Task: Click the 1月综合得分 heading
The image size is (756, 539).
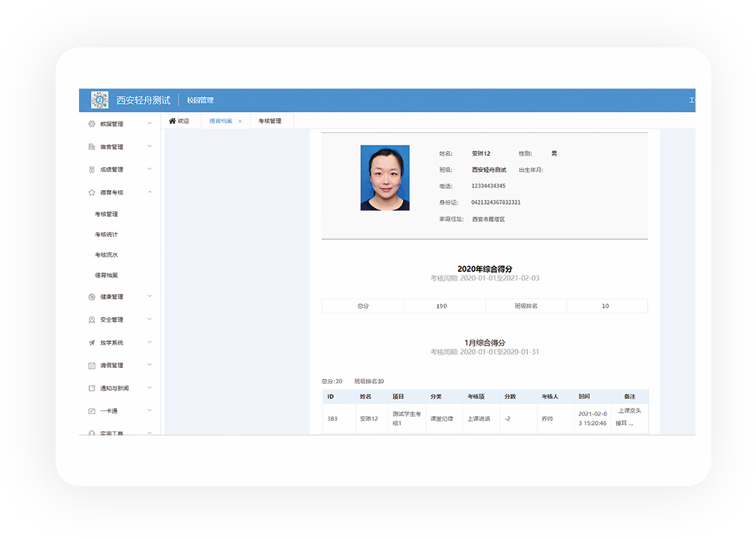Action: click(485, 343)
